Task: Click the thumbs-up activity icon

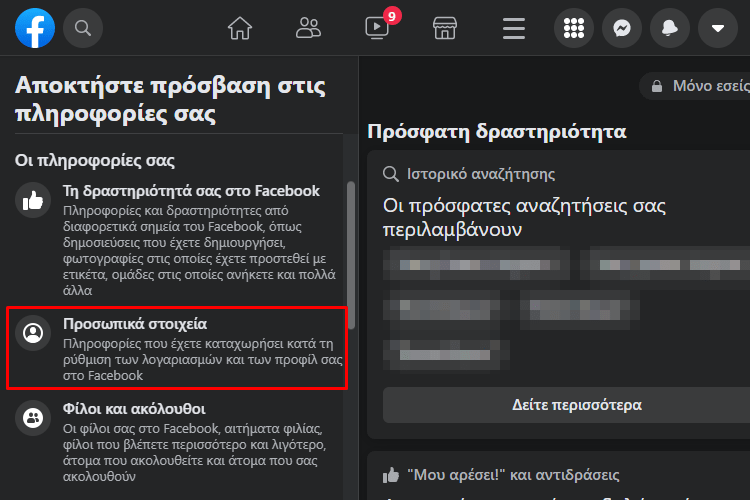Action: (x=33, y=200)
